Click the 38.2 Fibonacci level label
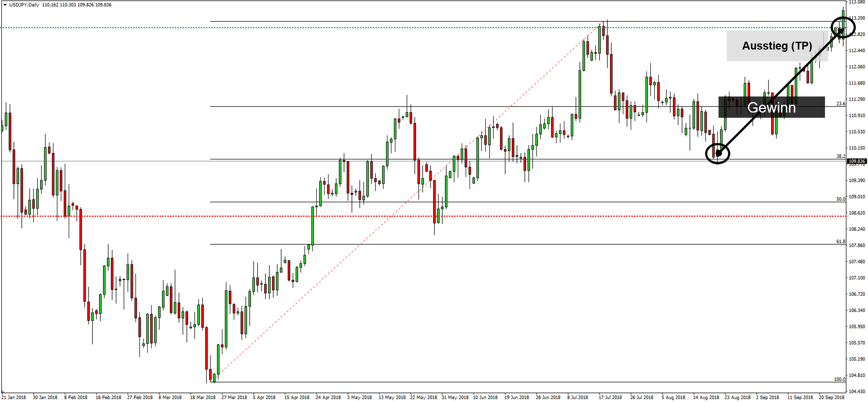Viewport: 868px width, 402px height. (841, 156)
